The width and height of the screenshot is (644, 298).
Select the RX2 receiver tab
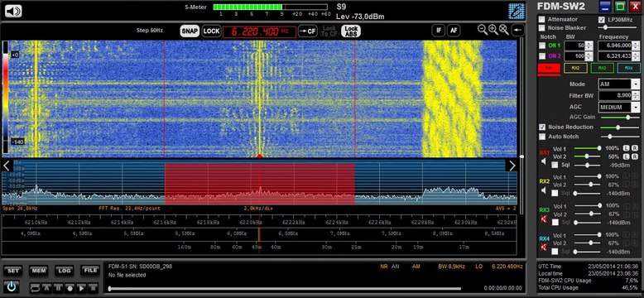[575, 68]
